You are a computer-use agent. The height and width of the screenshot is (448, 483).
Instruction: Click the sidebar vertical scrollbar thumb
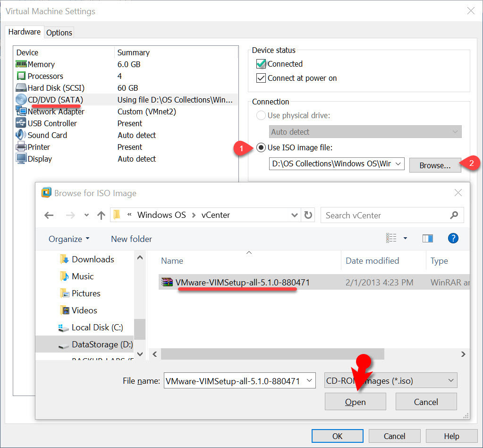(140, 329)
